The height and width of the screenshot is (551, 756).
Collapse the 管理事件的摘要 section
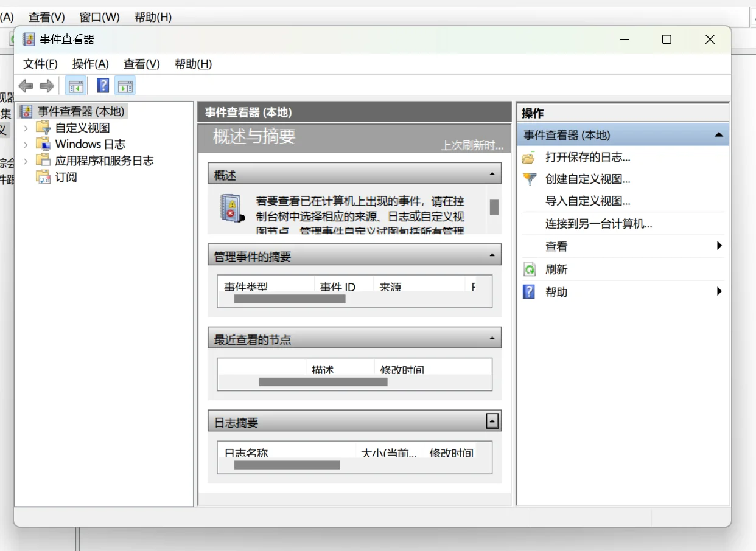point(492,255)
